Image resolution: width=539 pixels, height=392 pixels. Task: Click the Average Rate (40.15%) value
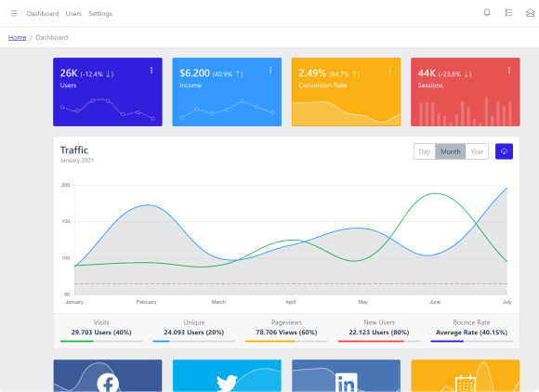coord(472,333)
